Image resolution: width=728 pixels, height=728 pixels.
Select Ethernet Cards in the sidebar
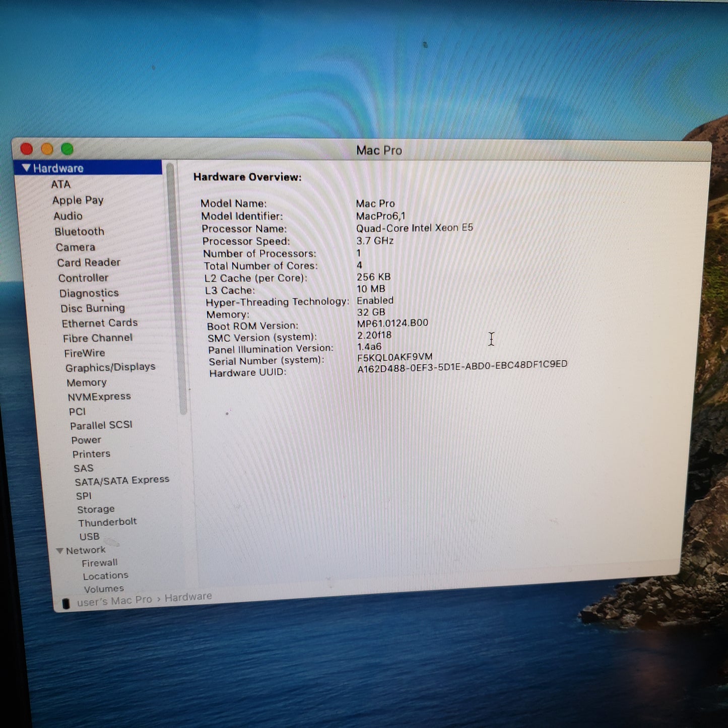[x=100, y=323]
